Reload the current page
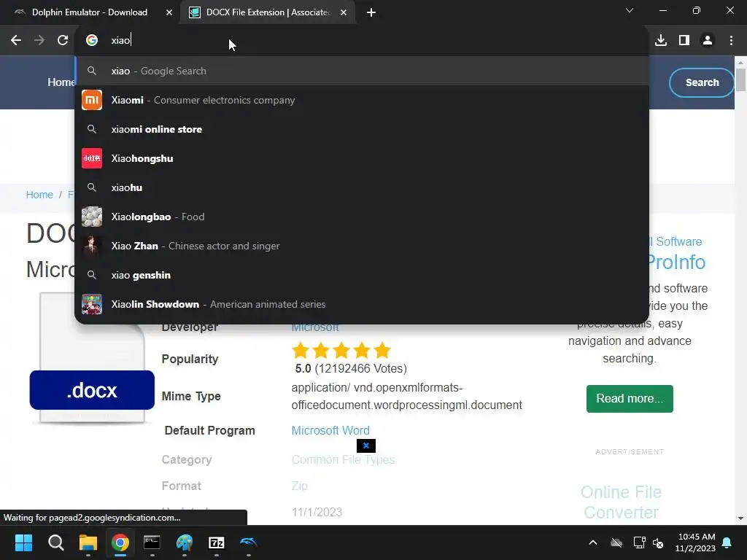The image size is (747, 560). [63, 41]
